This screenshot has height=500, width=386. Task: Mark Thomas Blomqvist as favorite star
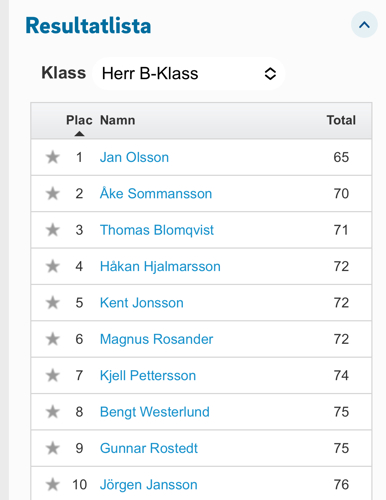pos(53,230)
